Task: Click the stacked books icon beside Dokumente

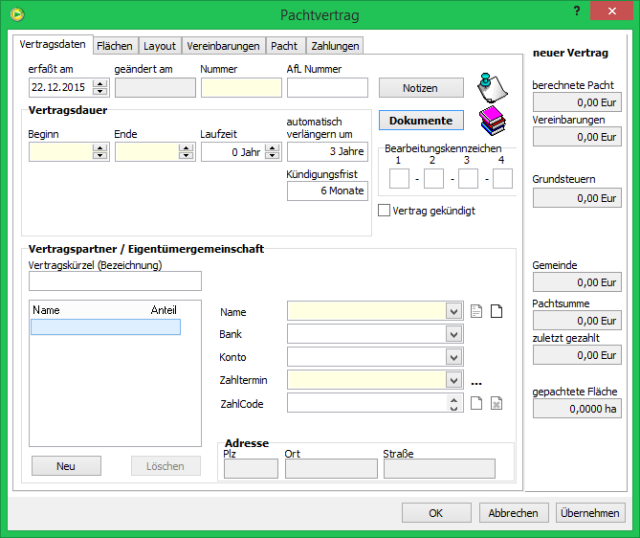Action: (492, 121)
